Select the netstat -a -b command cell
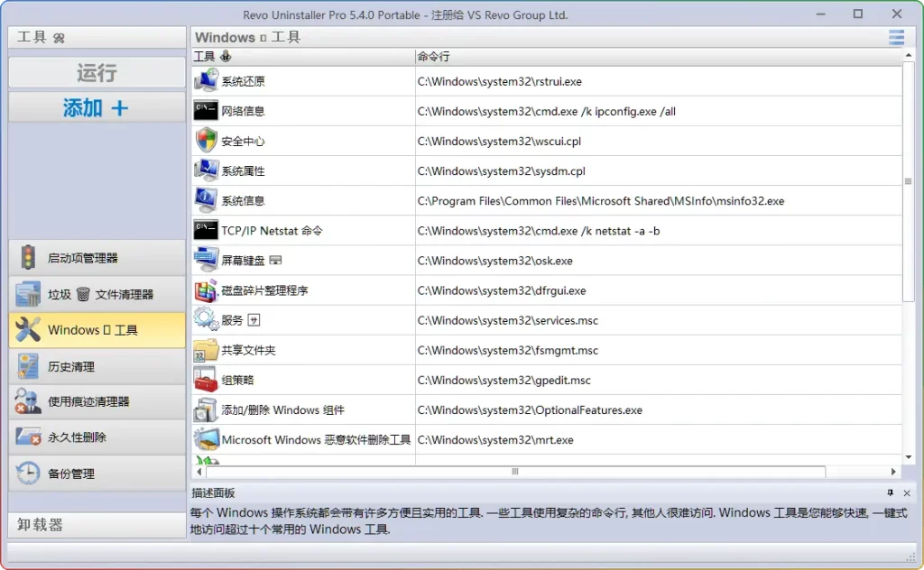Image resolution: width=924 pixels, height=570 pixels. (658, 231)
